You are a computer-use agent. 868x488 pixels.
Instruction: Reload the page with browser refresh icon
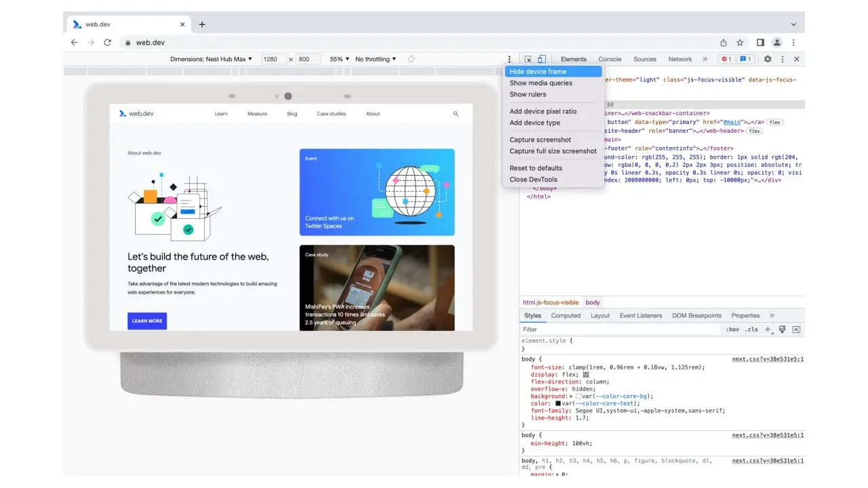click(x=107, y=43)
